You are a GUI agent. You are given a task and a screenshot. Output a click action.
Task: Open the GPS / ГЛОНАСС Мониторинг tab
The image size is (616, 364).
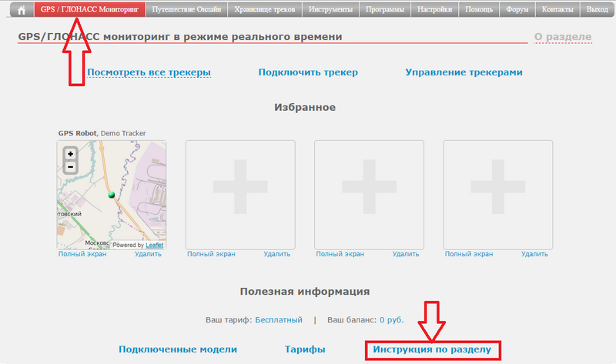[89, 10]
